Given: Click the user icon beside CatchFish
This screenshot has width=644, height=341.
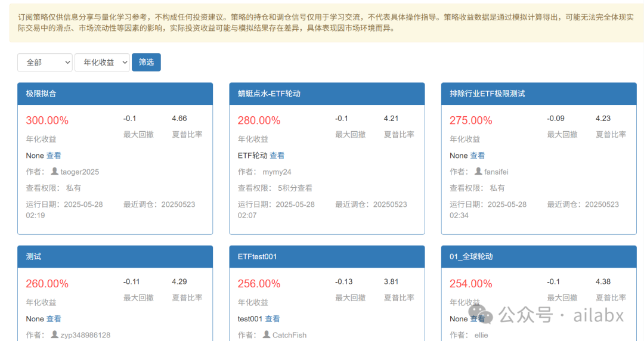Looking at the screenshot, I should click(266, 334).
